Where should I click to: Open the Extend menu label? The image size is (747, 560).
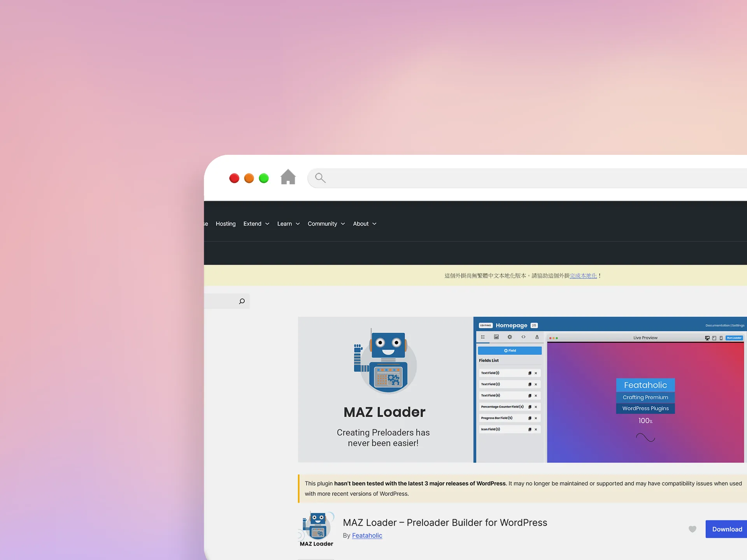(x=252, y=224)
